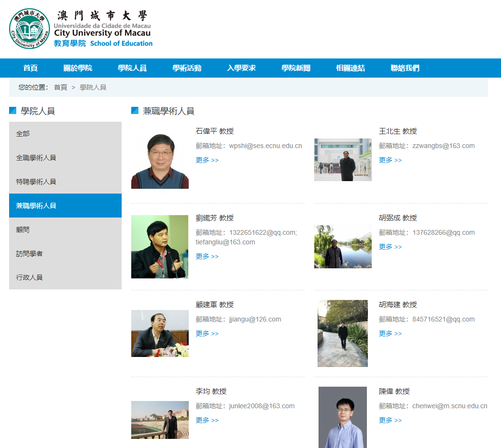Click the name 顧建軍 教授
501x448 pixels.
pos(215,305)
